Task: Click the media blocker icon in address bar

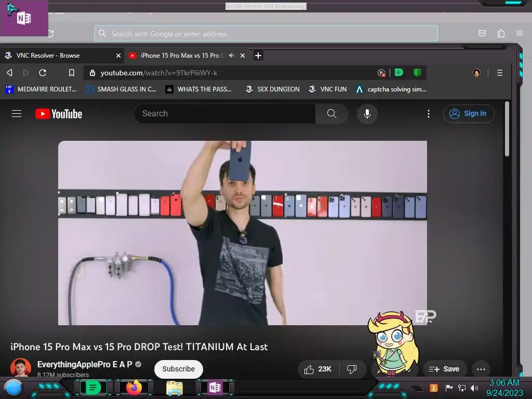Action: click(381, 73)
